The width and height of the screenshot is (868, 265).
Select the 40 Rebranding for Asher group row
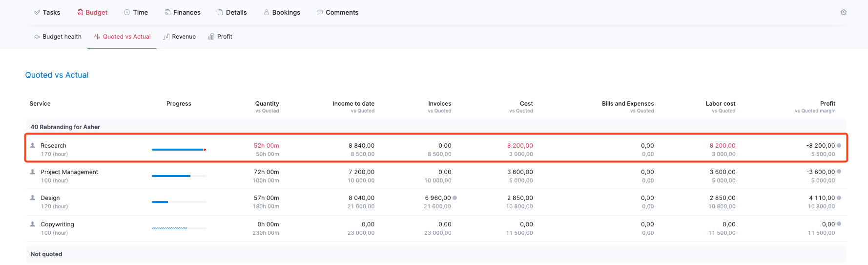436,127
